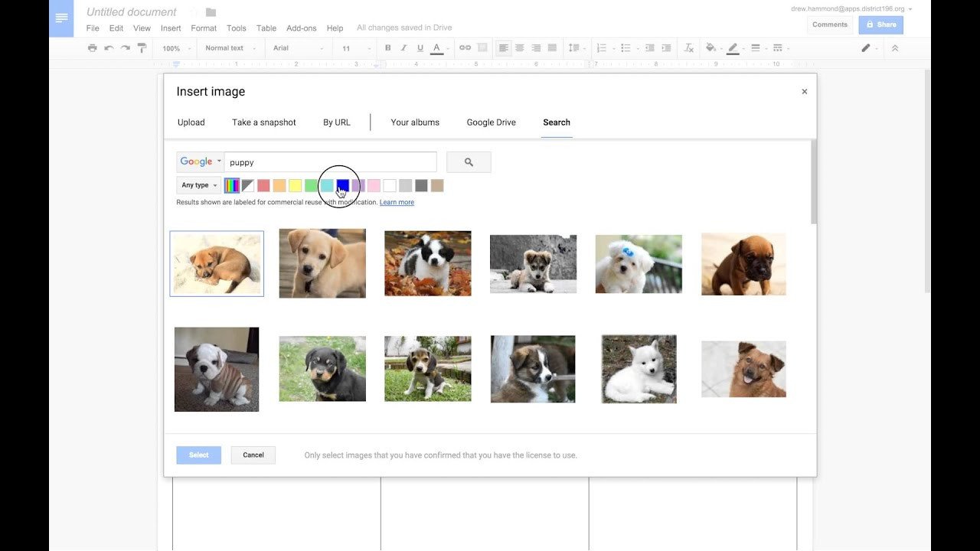Open the Normal text style dropdown
The width and height of the screenshot is (980, 551).
tap(229, 48)
